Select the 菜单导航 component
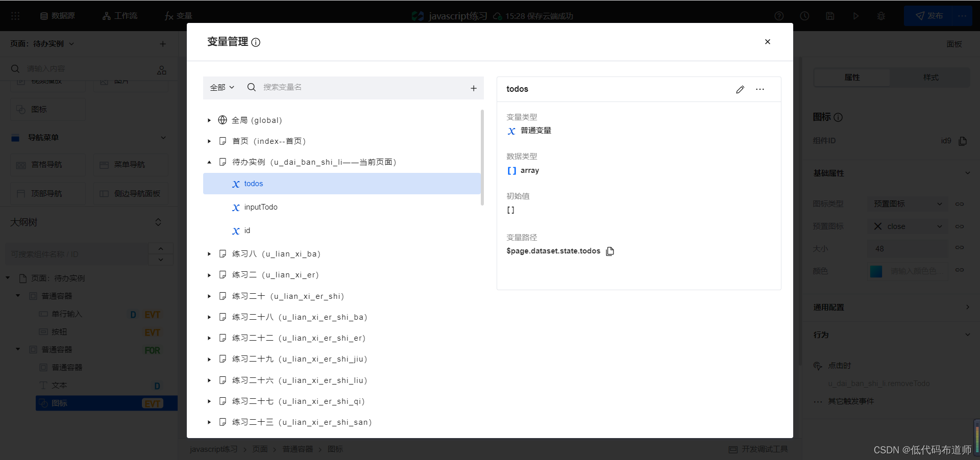Screen dimensions: 980x460 pyautogui.click(x=131, y=165)
